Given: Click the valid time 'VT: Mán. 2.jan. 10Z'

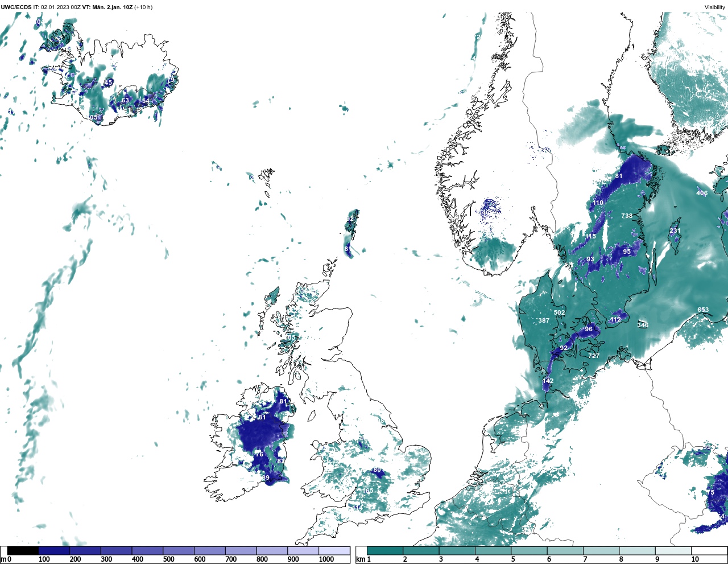Looking at the screenshot, I should [107, 7].
